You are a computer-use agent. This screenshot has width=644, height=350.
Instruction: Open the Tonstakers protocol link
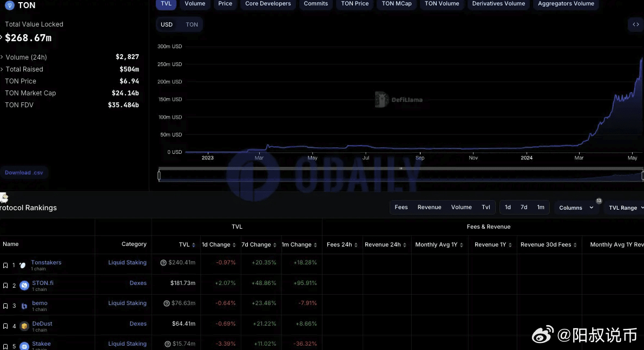click(46, 262)
